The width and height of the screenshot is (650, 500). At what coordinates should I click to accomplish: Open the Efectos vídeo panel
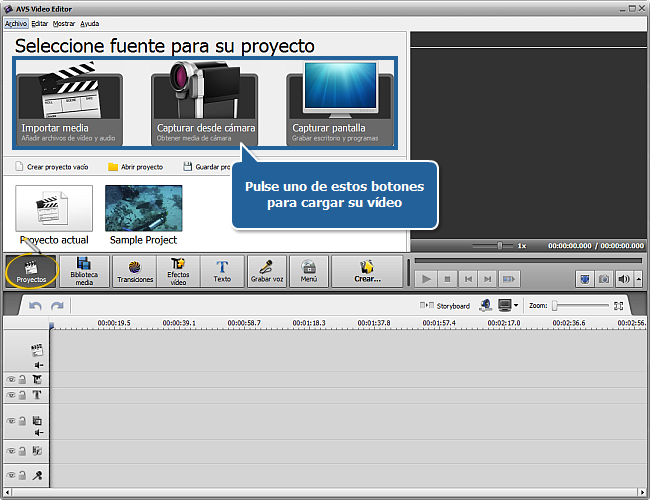(178, 271)
